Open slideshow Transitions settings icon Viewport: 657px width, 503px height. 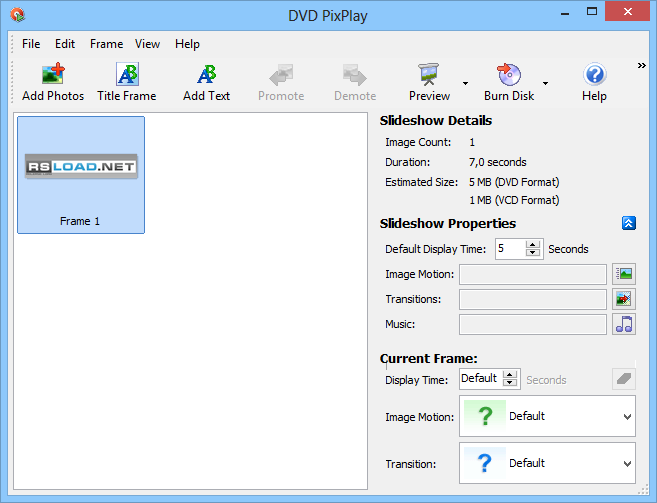click(624, 299)
